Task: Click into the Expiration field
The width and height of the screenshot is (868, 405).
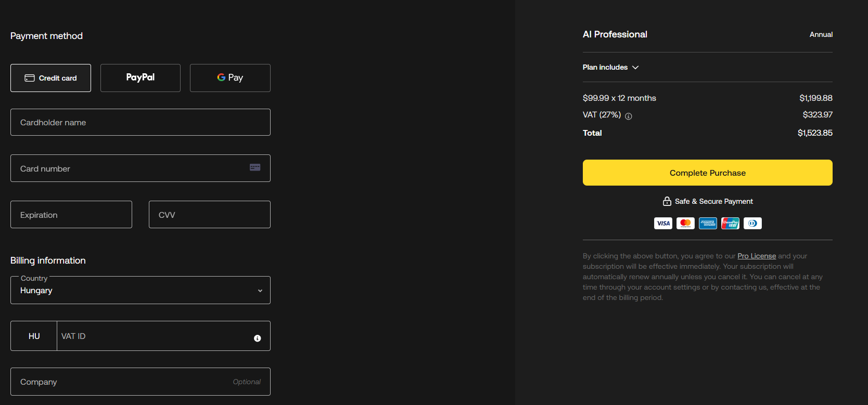Action: (71, 215)
